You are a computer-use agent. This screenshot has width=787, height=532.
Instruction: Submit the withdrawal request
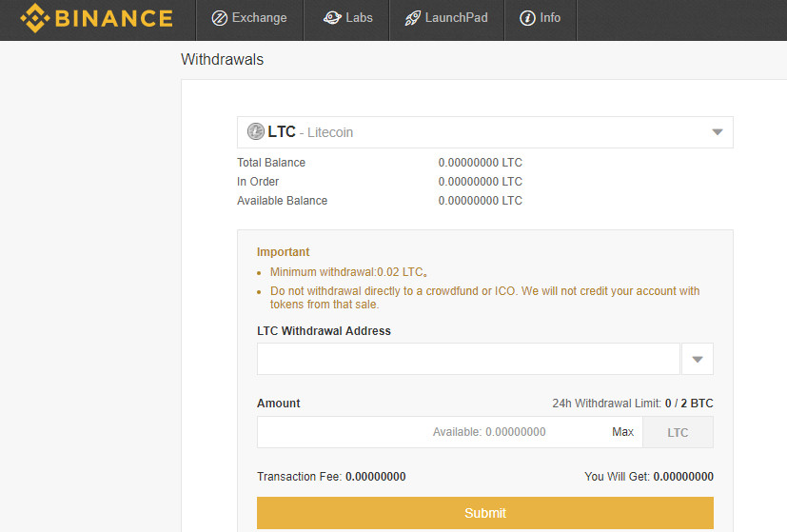(484, 513)
